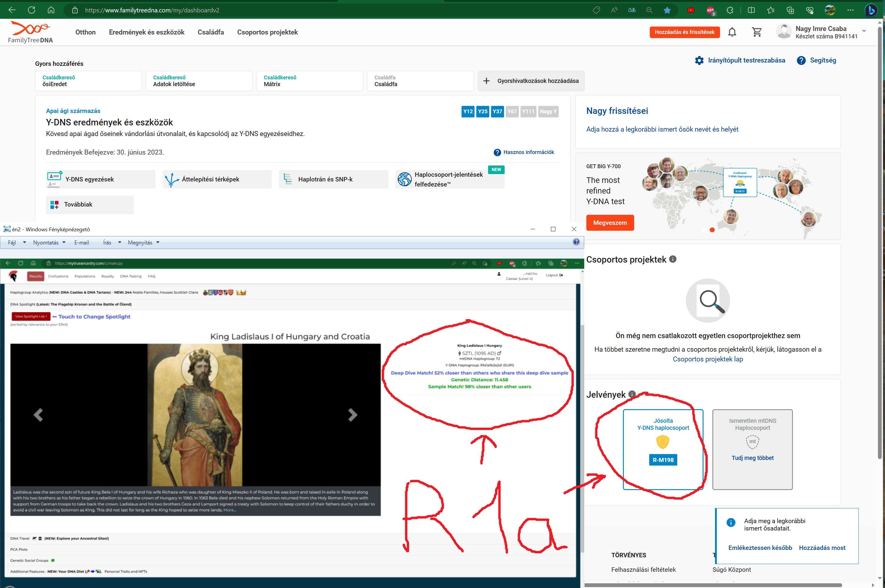Click the Csoportos projektek info icon
The image size is (885, 588).
pos(673,259)
